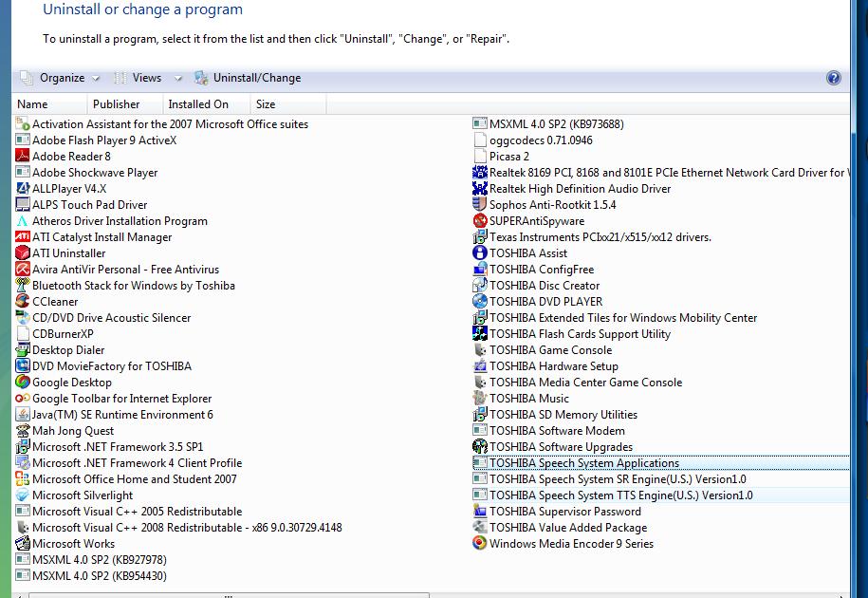Click the Uninstall/Change button
This screenshot has height=598, width=868.
248,78
